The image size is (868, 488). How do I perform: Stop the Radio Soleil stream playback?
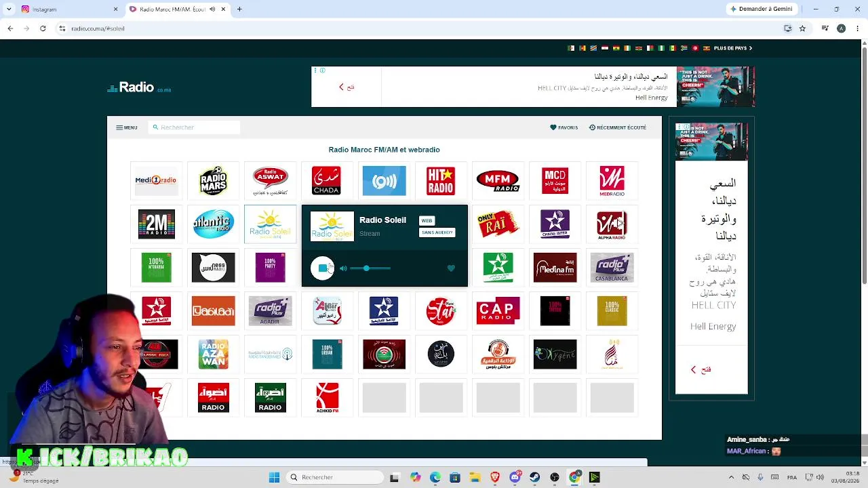pyautogui.click(x=322, y=268)
